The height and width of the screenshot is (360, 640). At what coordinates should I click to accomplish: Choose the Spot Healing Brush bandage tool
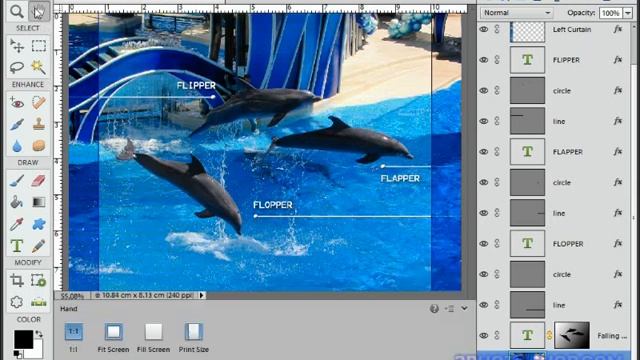tap(39, 102)
